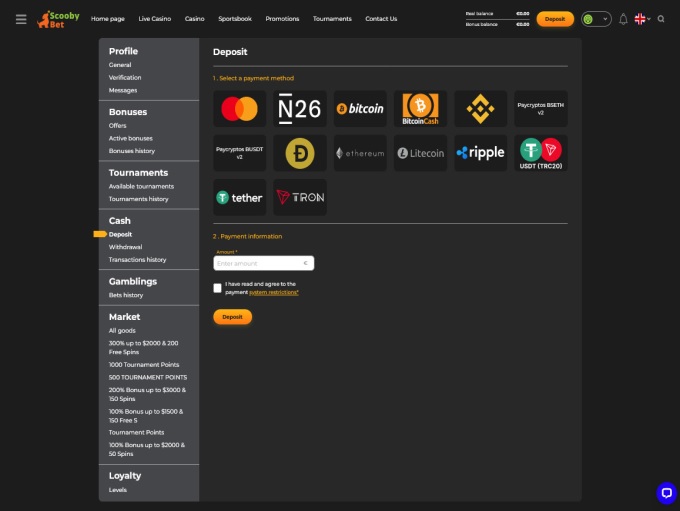Image resolution: width=680 pixels, height=511 pixels.
Task: Select the TRON payment method
Action: (x=300, y=197)
